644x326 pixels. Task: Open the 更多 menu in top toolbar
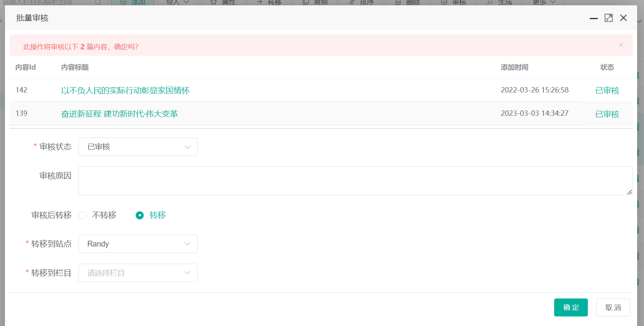543,3
